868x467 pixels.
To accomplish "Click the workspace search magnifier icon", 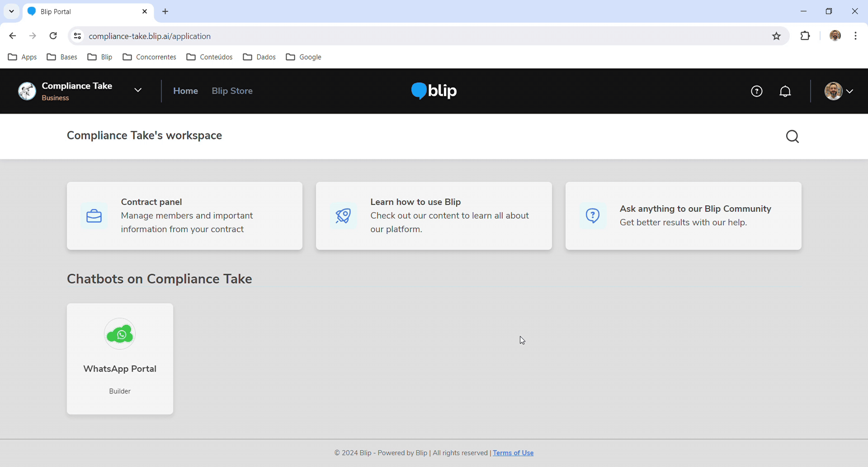I will point(793,137).
